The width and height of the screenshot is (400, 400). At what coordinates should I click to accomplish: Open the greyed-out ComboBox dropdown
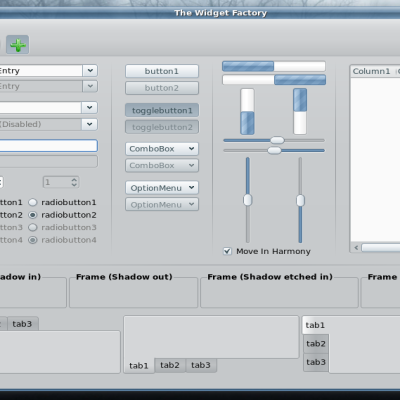(x=162, y=165)
